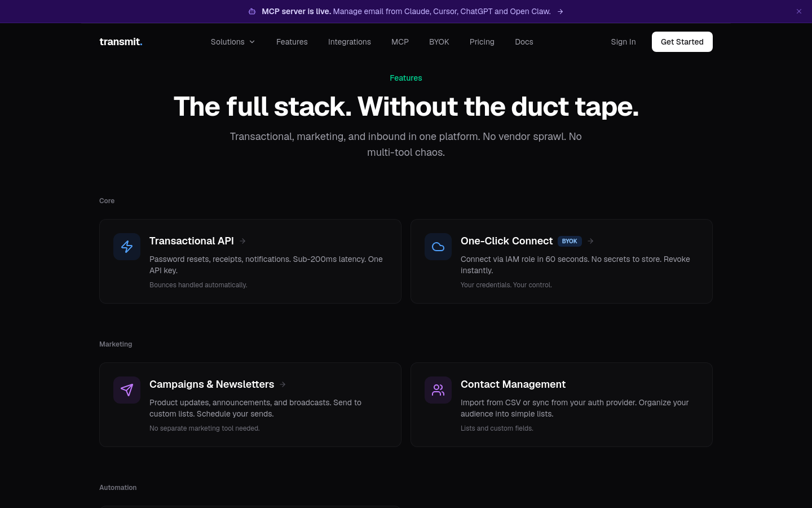Viewport: 812px width, 508px height.
Task: Click the transmit logo
Action: pos(121,42)
